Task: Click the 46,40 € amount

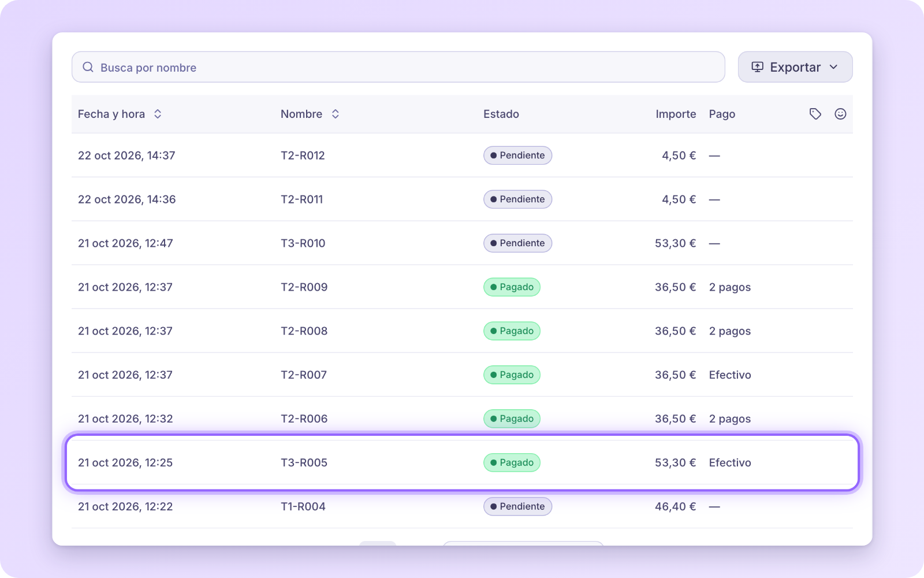Action: click(x=675, y=507)
